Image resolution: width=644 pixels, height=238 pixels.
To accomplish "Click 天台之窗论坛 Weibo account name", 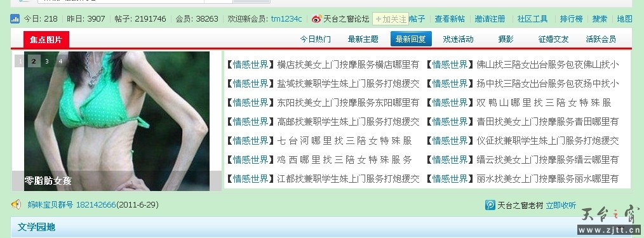I will pos(346,19).
